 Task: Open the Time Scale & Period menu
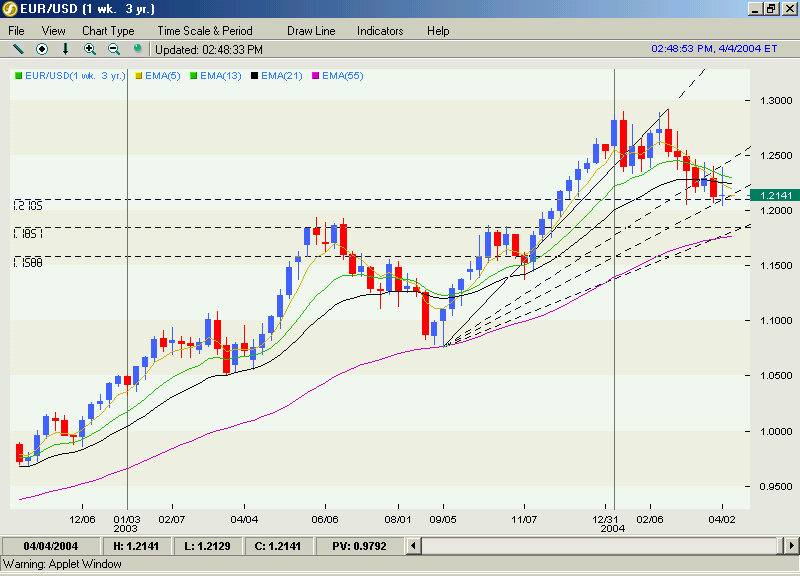[x=205, y=31]
